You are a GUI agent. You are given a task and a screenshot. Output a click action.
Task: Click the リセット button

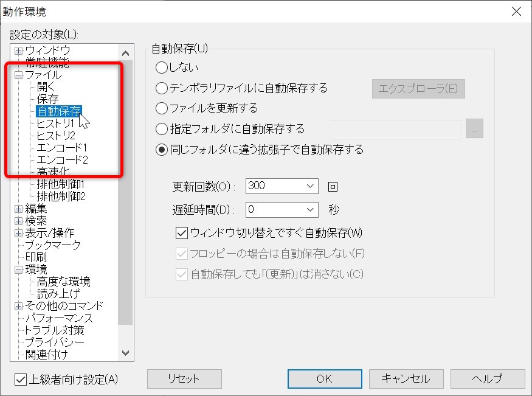coord(184,379)
